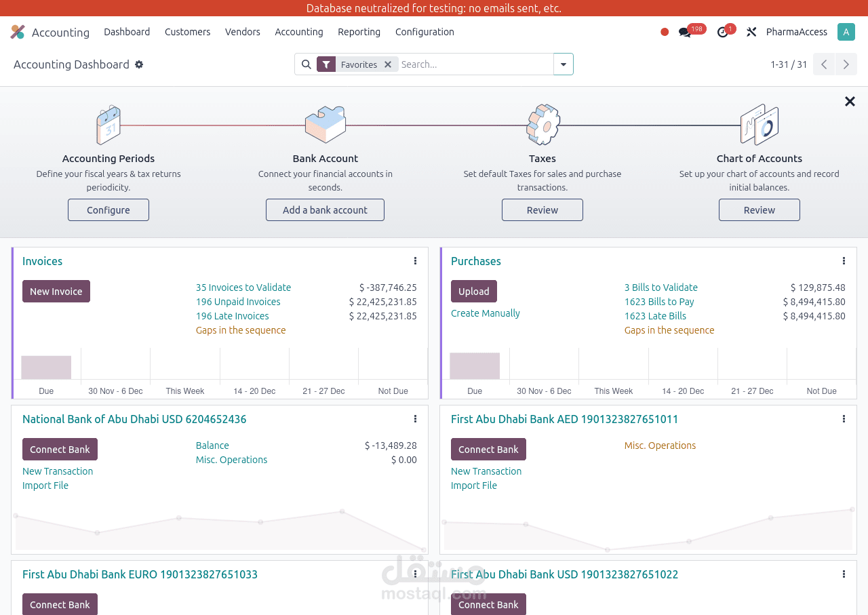Click Connect Bank for First Abu Dhabi Bank AED
This screenshot has height=615, width=868.
[x=488, y=449]
